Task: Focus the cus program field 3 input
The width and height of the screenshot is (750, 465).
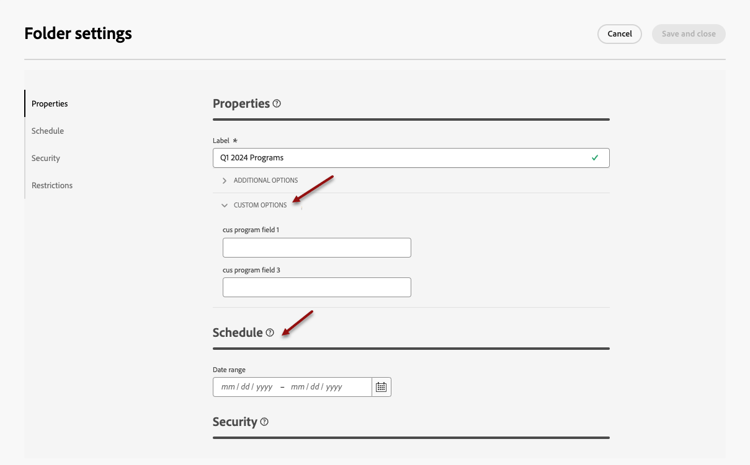Action: tap(317, 288)
